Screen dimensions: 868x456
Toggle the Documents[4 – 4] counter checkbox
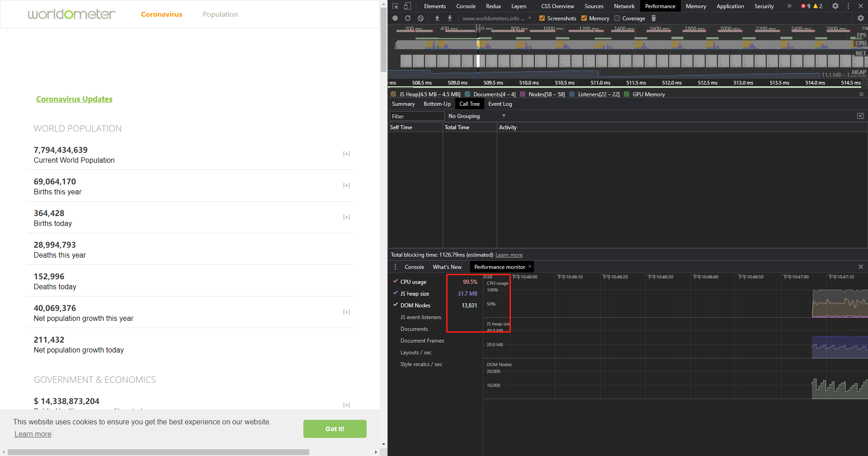[x=467, y=94]
